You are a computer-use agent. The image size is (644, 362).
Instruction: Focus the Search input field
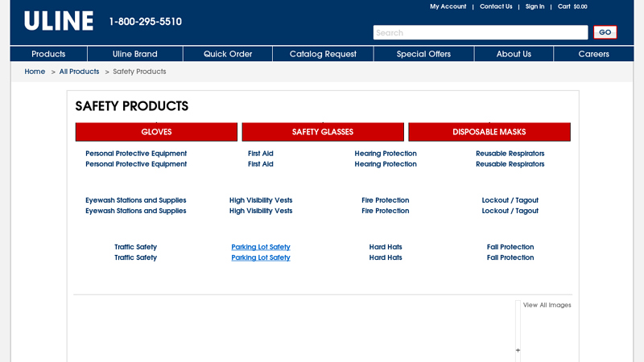pos(481,32)
